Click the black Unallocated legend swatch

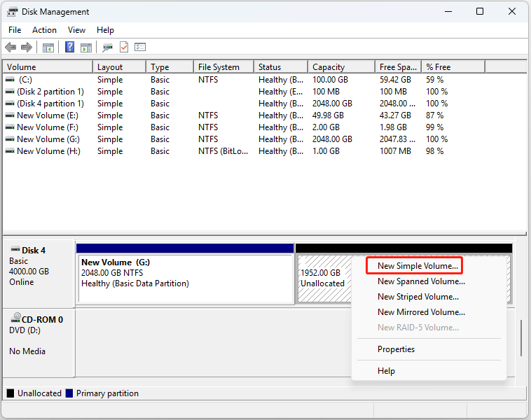point(11,393)
